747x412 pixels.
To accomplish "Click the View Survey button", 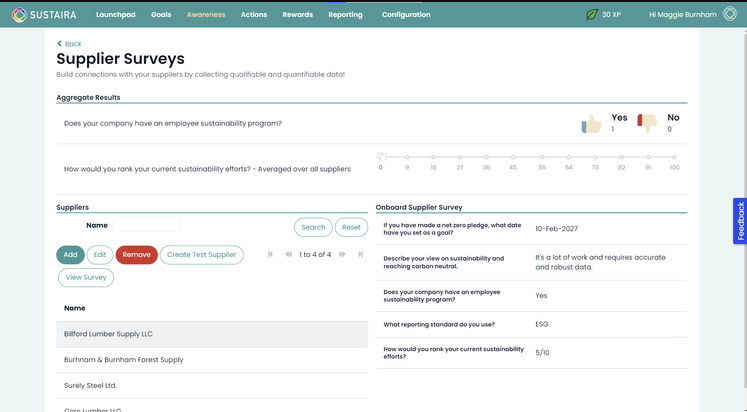I will click(x=86, y=277).
